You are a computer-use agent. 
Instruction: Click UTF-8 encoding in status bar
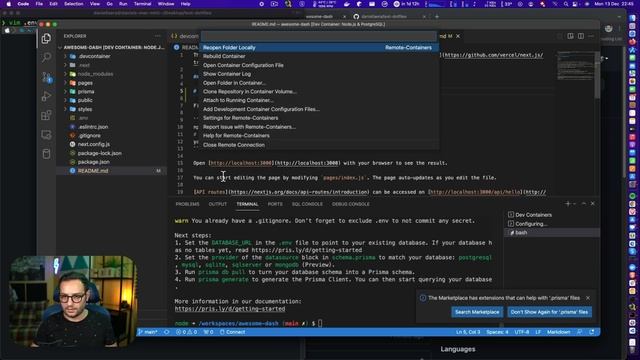(522, 332)
